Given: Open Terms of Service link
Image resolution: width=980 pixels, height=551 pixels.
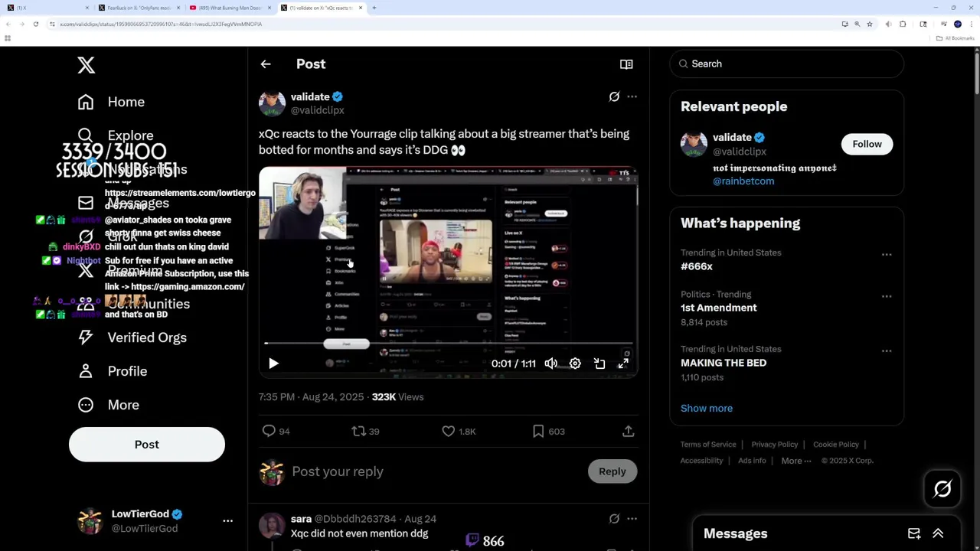Looking at the screenshot, I should 708,445.
